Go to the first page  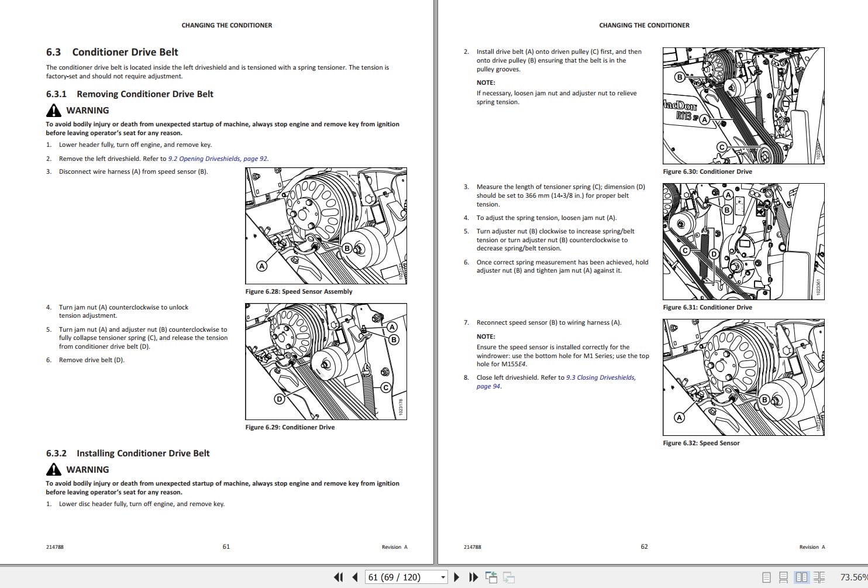click(338, 577)
